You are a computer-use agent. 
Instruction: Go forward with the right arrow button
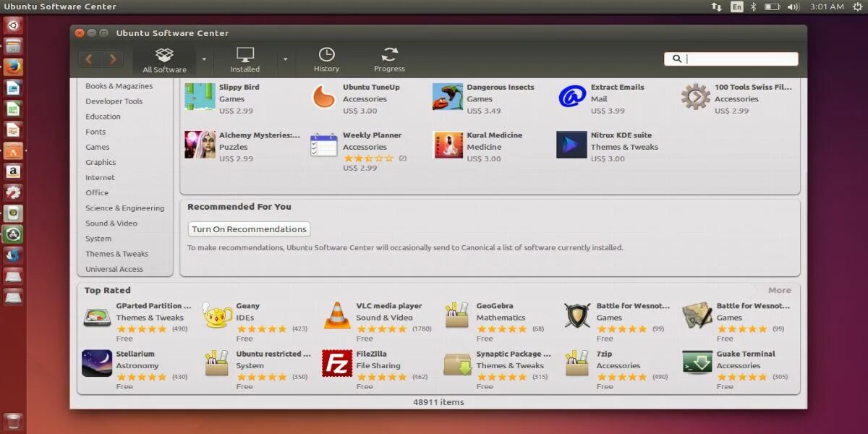pos(112,59)
